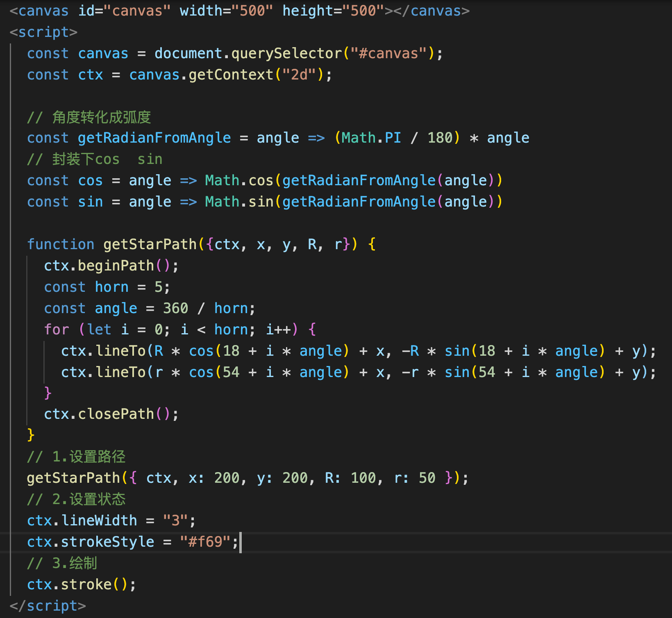Click Math.PI in the radian formula

tap(371, 138)
